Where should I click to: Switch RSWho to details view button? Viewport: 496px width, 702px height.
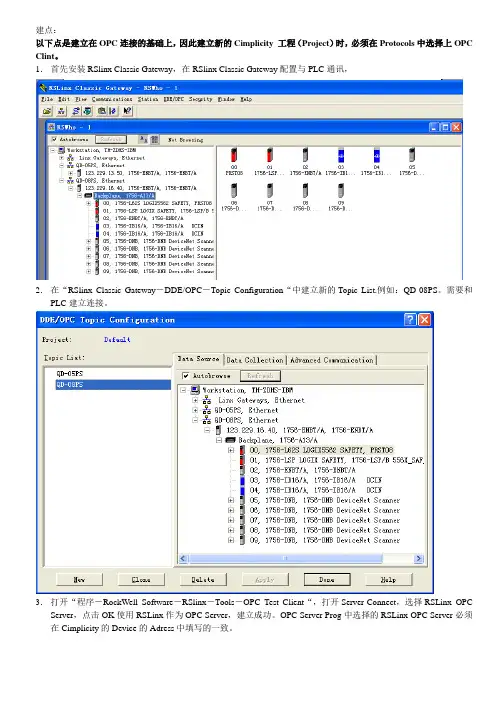point(154,140)
